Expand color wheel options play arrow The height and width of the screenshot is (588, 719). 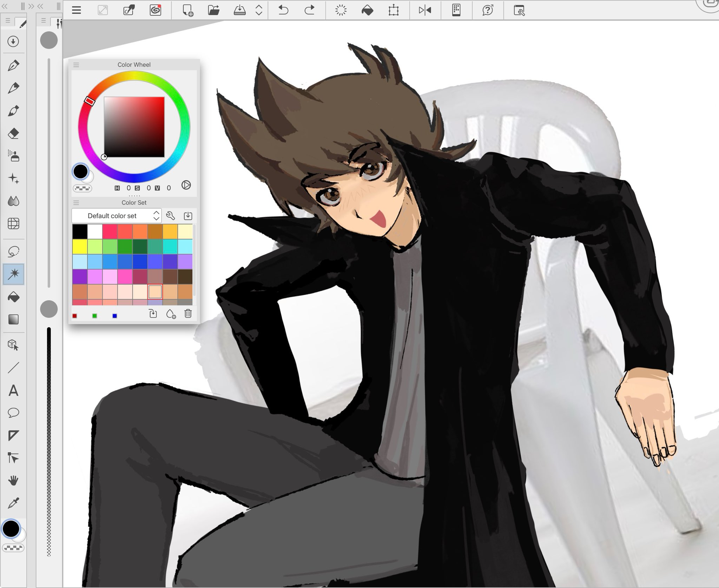click(186, 185)
